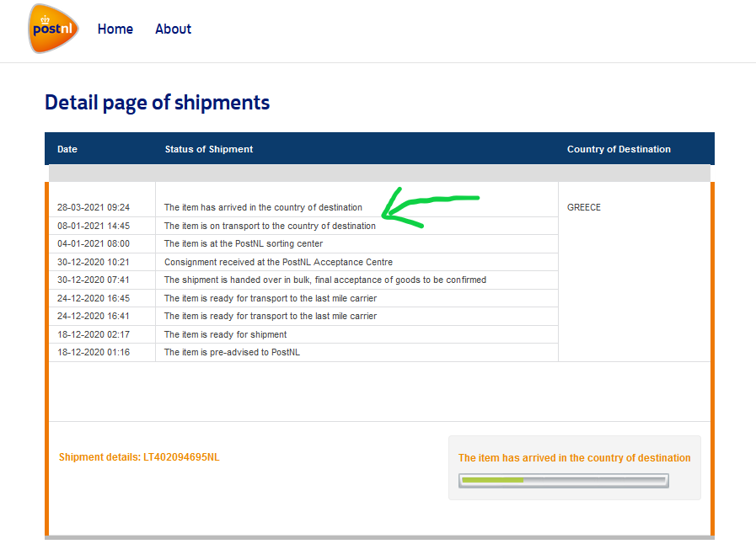Select the date 24-12-2020 16:41
756x544 pixels.
click(94, 316)
